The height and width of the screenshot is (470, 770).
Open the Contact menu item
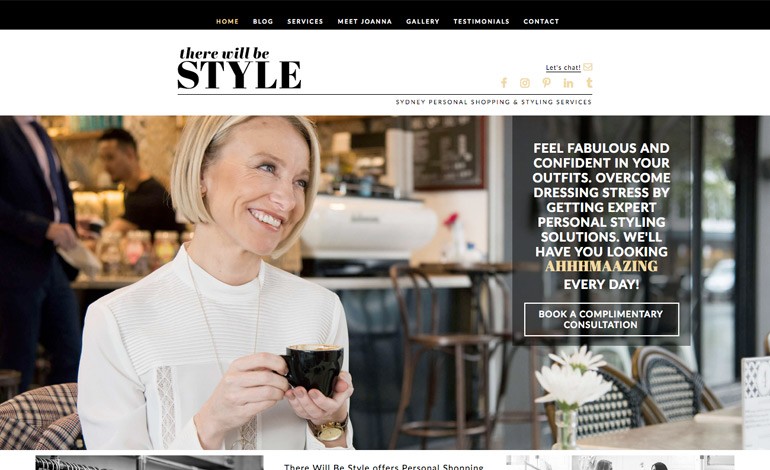click(541, 22)
